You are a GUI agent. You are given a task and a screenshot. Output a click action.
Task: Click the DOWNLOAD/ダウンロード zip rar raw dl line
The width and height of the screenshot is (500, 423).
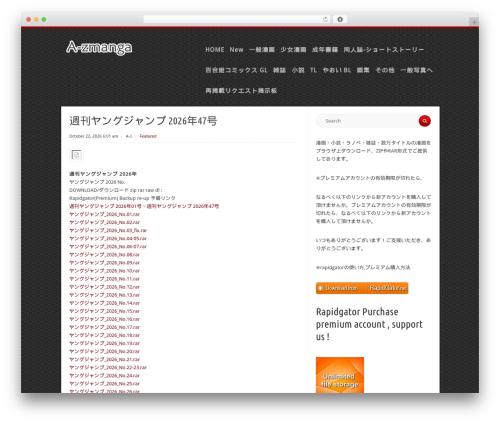(116, 190)
